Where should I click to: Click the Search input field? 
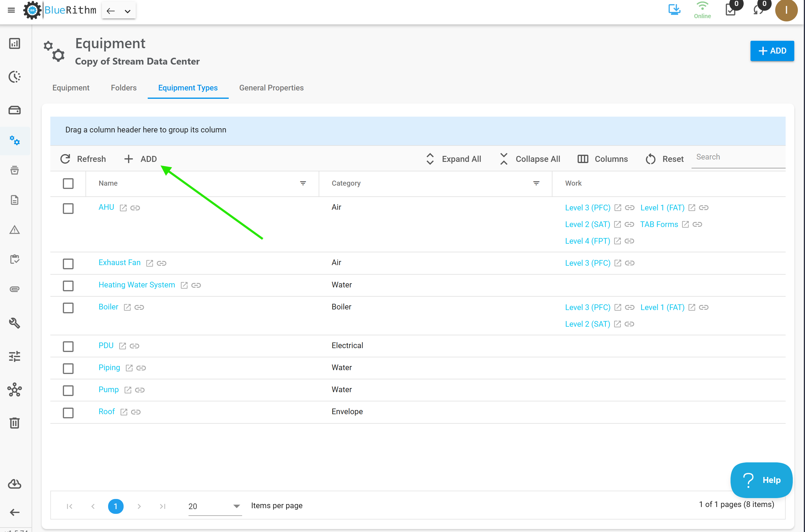tap(739, 157)
